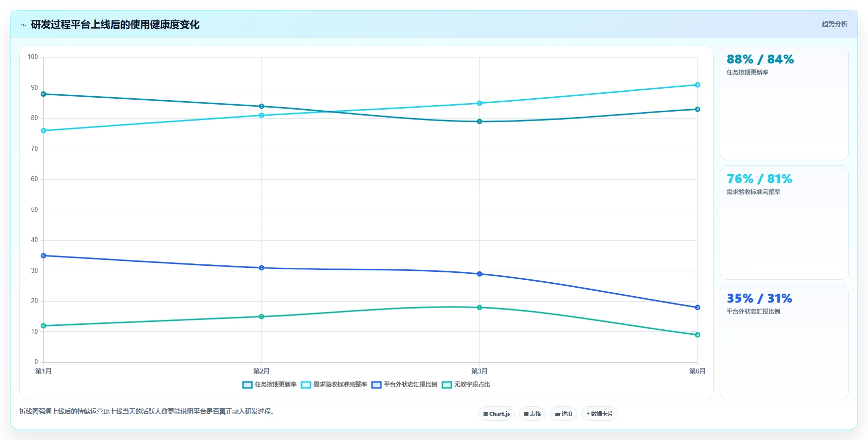The image size is (868, 440).
Task: Click the trend icon beside the chart title
Action: (23, 25)
